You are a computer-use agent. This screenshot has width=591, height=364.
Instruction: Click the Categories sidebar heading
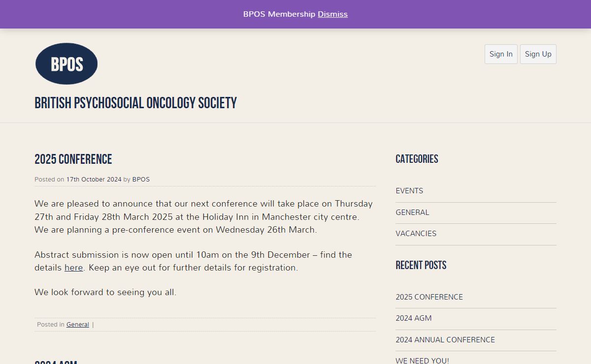pyautogui.click(x=417, y=159)
